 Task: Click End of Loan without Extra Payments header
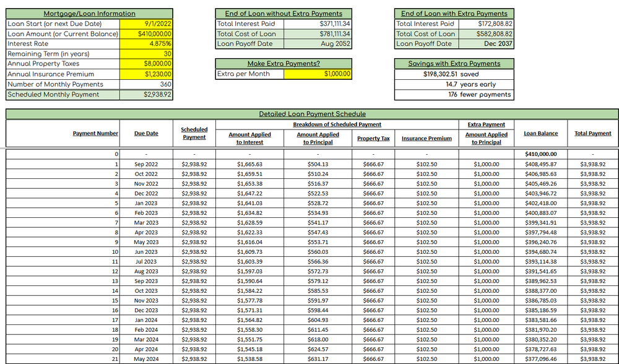coord(284,14)
